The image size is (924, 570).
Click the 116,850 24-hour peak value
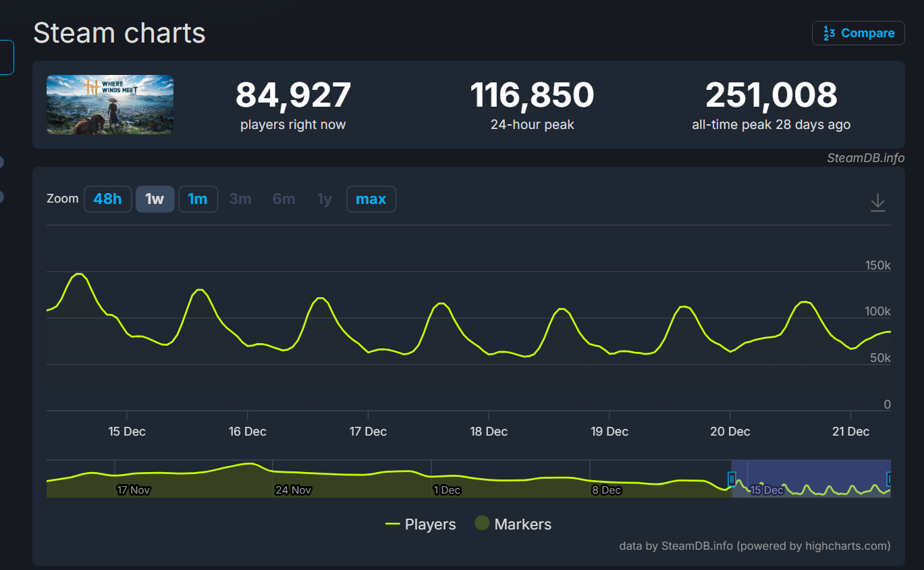coord(533,95)
